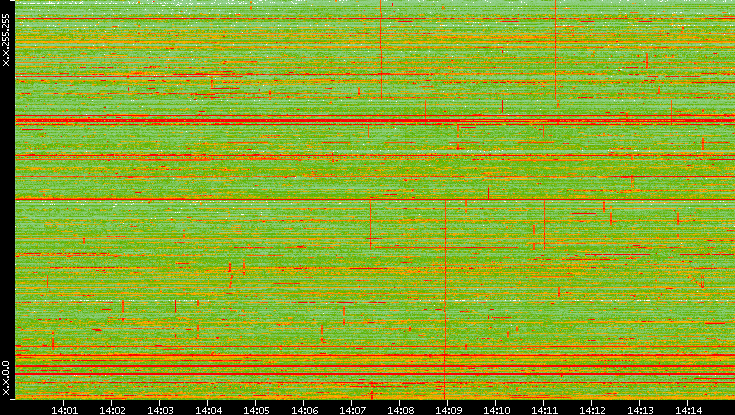Viewport: 735px width, 415px height.
Task: Pick the 14:07 time marker
Action: (x=352, y=409)
